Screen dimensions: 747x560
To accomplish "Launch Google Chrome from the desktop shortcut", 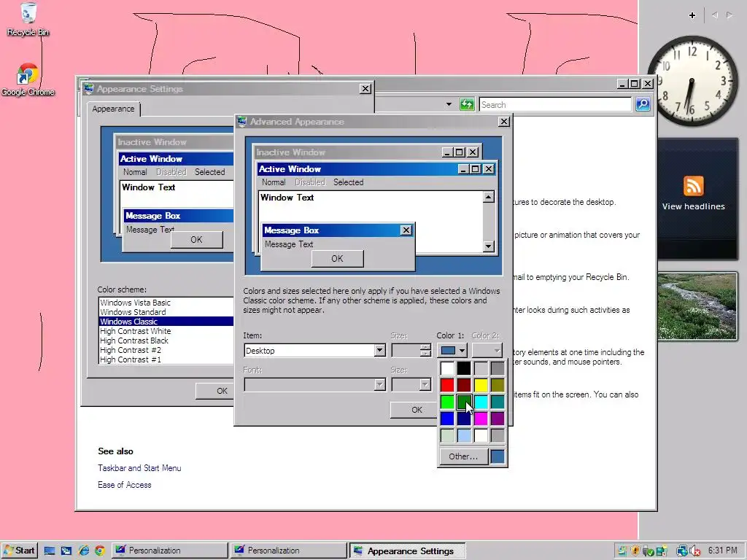I will [28, 79].
